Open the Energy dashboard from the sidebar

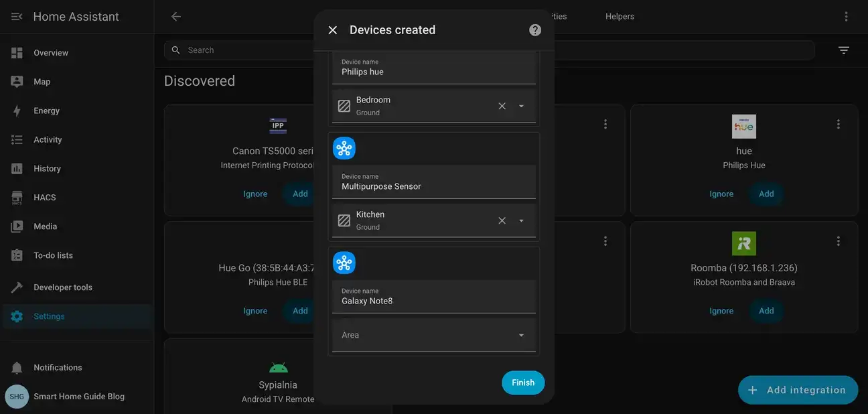(48, 110)
